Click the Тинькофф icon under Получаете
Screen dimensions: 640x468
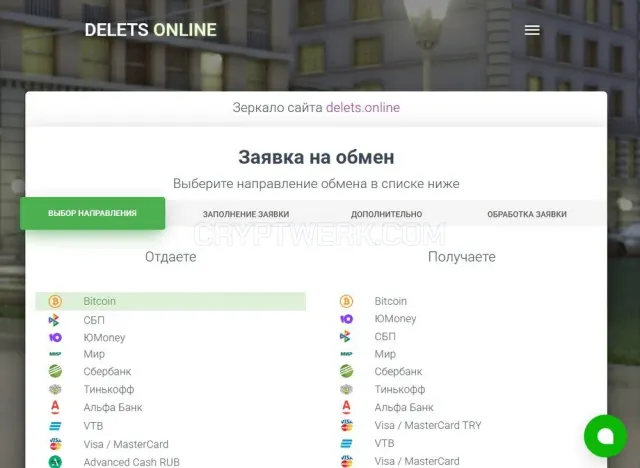coord(346,389)
